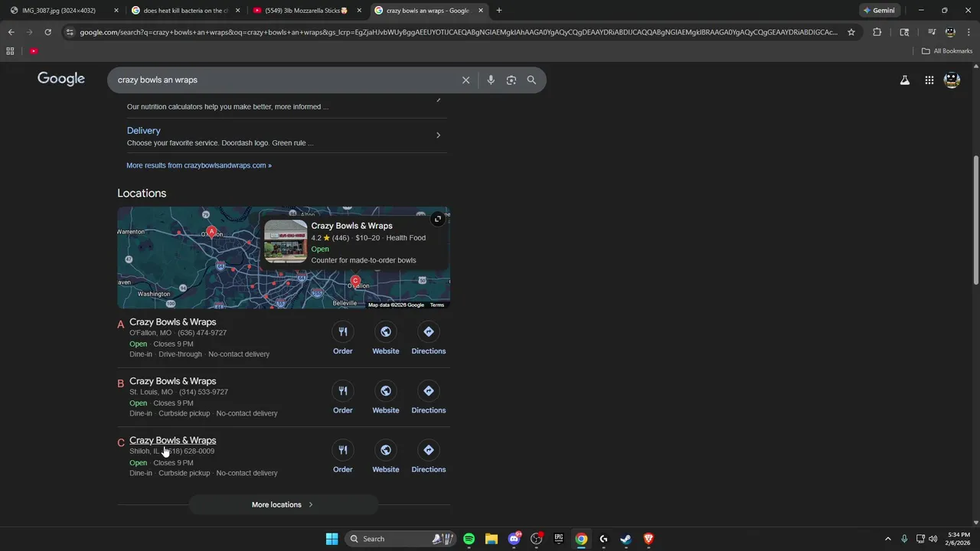Open the Crazy Bowls & Wraps Shiloh listing

coord(173,441)
